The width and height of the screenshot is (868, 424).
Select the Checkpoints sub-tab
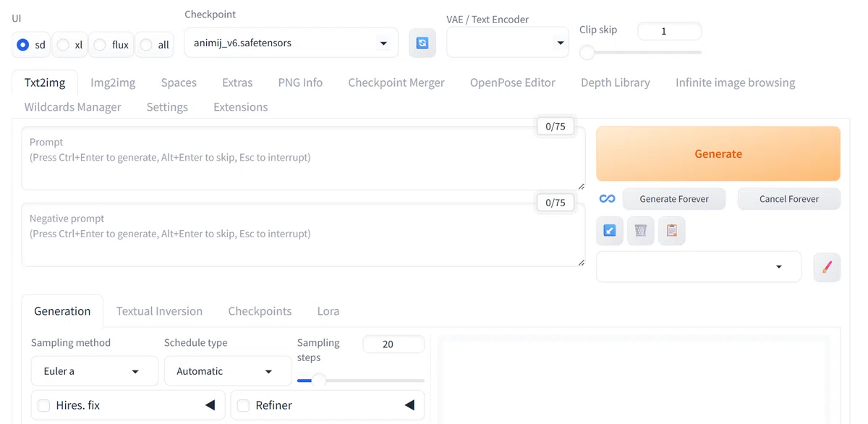click(x=260, y=311)
